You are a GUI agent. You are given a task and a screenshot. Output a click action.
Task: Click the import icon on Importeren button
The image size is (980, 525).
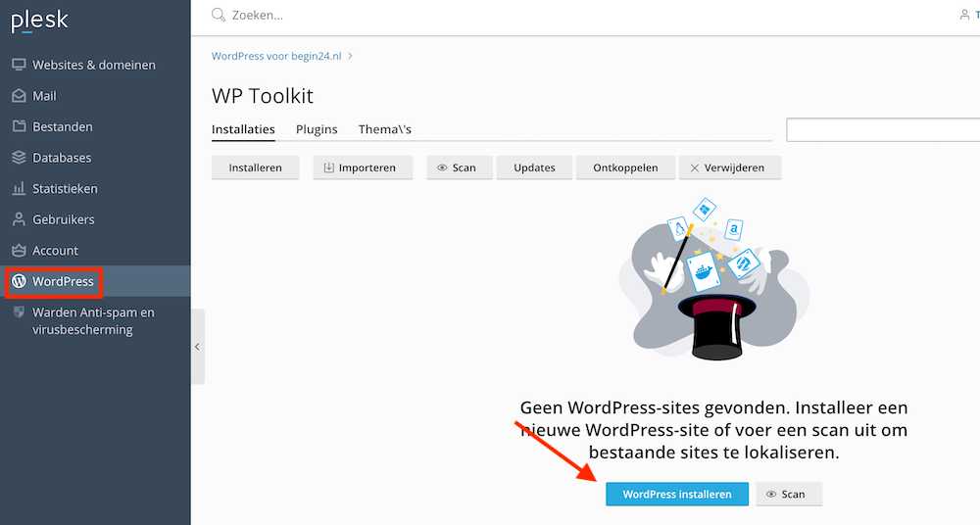pos(328,167)
